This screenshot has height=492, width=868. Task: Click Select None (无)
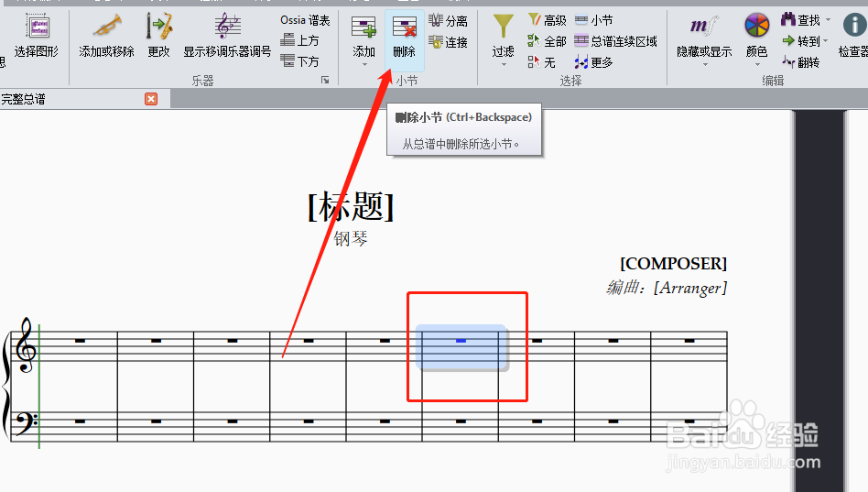(541, 62)
